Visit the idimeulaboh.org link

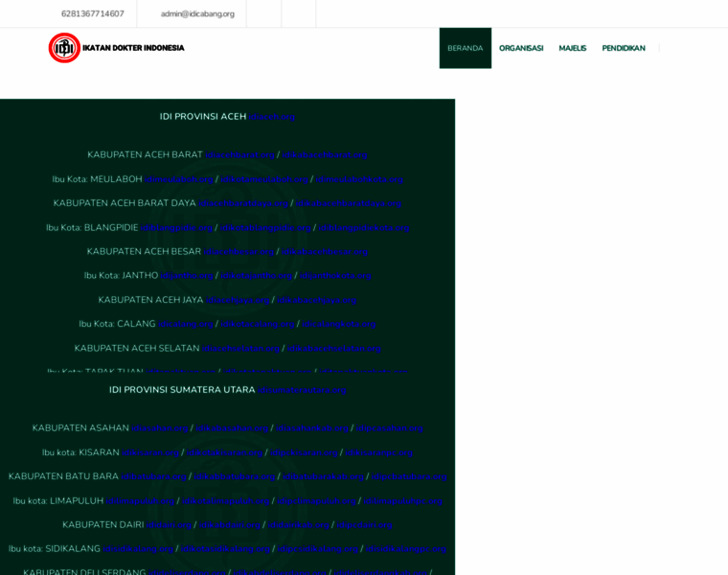pos(179,179)
